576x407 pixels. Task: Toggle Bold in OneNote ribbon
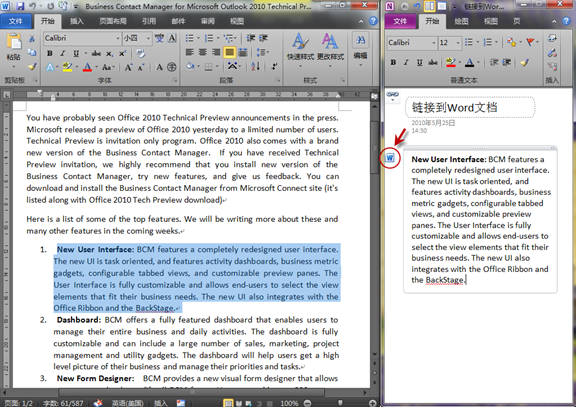[x=393, y=62]
